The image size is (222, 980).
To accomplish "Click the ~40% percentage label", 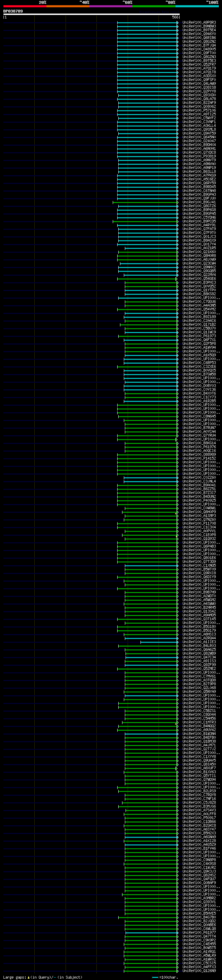I will pyautogui.click(x=84, y=2).
